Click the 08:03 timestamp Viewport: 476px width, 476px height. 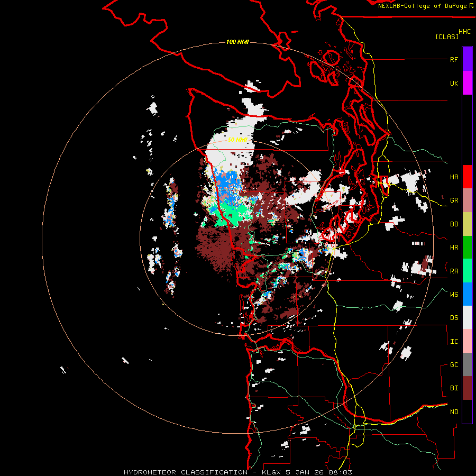(340, 472)
